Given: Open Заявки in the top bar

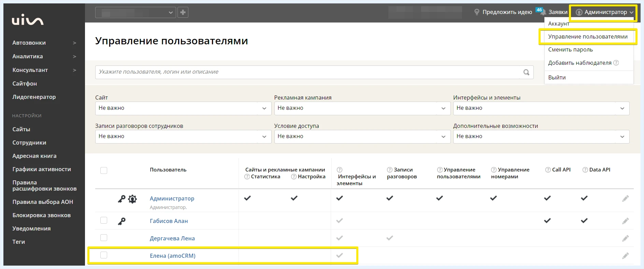Looking at the screenshot, I should tap(558, 12).
